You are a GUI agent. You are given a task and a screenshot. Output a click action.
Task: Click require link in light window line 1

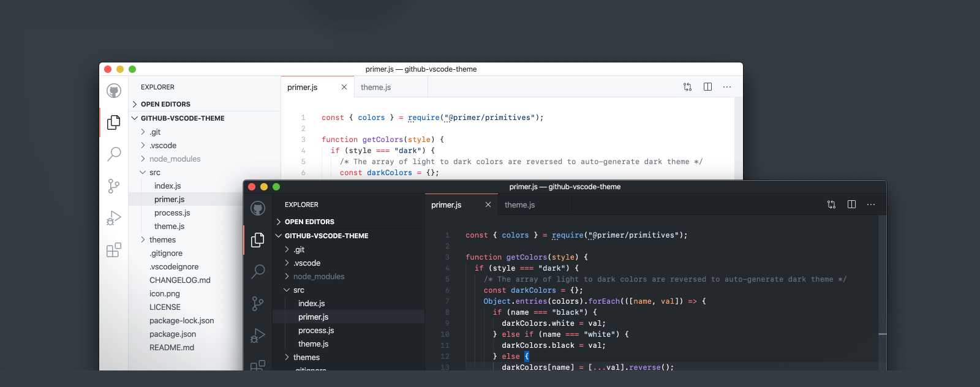[x=424, y=118]
